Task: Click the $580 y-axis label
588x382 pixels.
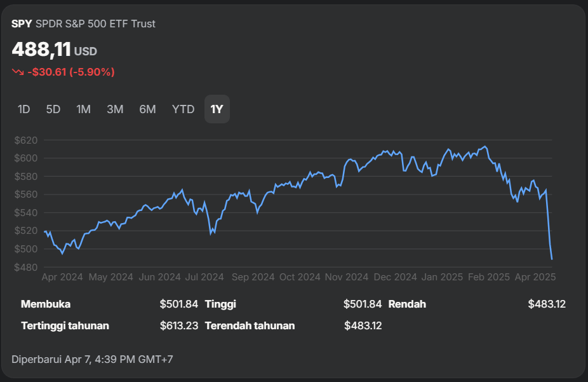Action: (x=26, y=176)
